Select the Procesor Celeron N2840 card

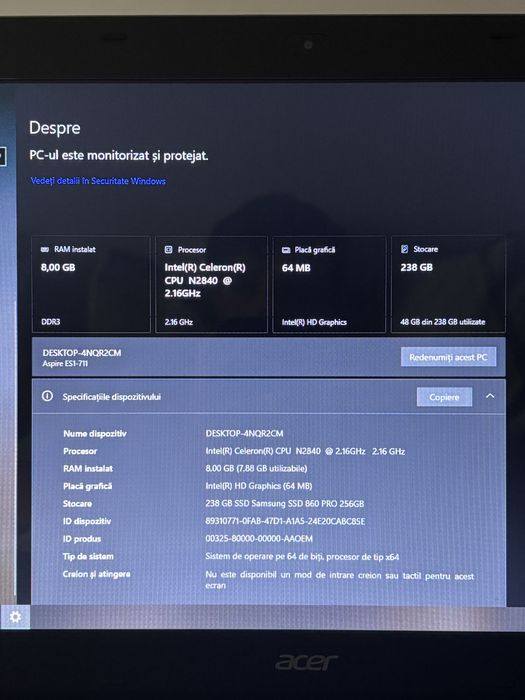pyautogui.click(x=211, y=285)
